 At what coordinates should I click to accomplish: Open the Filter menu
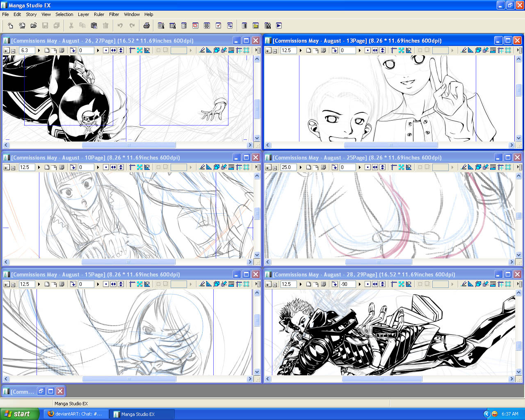pyautogui.click(x=114, y=14)
